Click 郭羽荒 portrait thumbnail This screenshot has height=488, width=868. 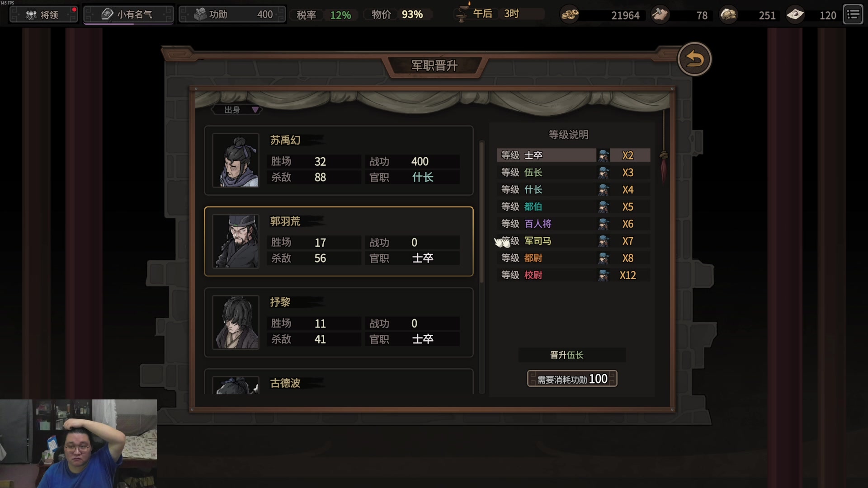(236, 241)
